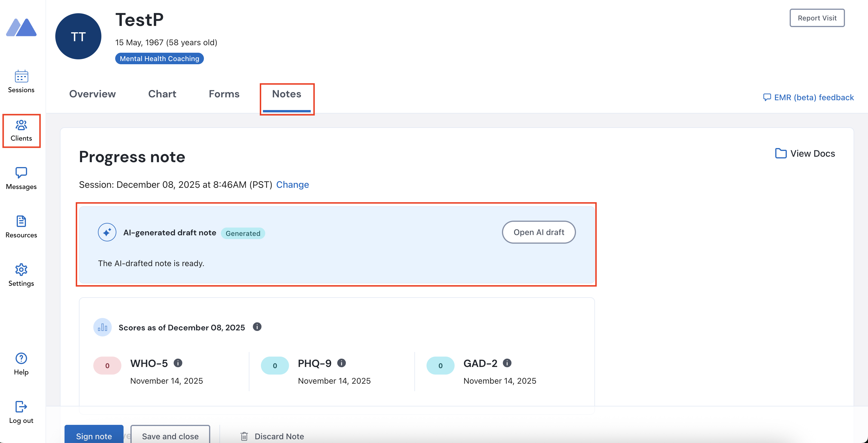The image size is (868, 443).
Task: Open the Forms tab
Action: [224, 94]
